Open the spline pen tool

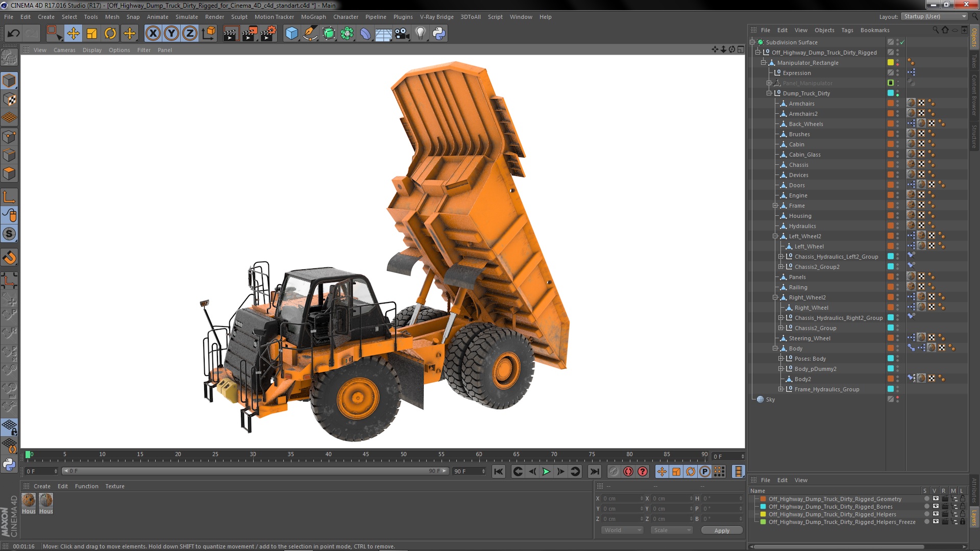coord(310,34)
